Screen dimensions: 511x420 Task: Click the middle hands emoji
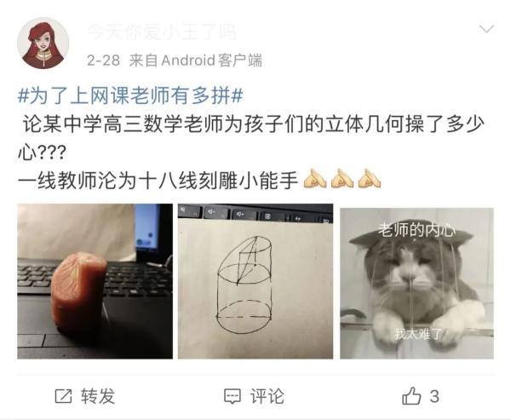click(x=342, y=178)
